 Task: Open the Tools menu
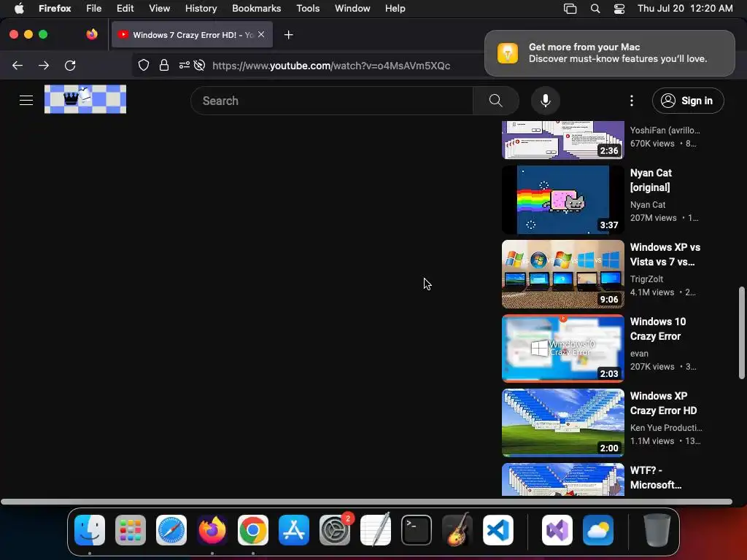coord(308,8)
